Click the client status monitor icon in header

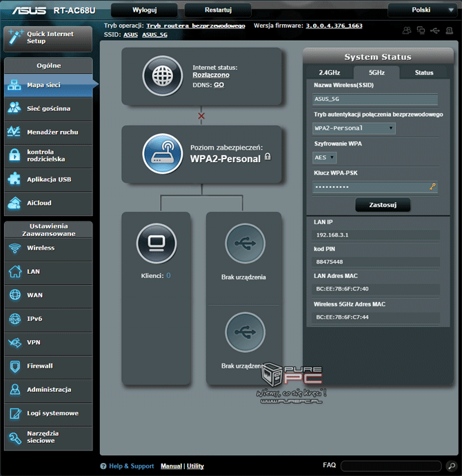(x=421, y=30)
